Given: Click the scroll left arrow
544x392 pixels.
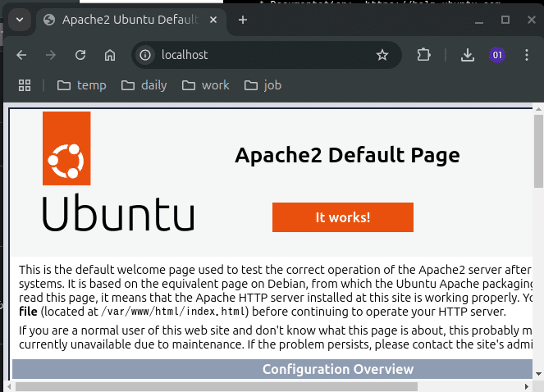Looking at the screenshot, I should [x=9, y=386].
